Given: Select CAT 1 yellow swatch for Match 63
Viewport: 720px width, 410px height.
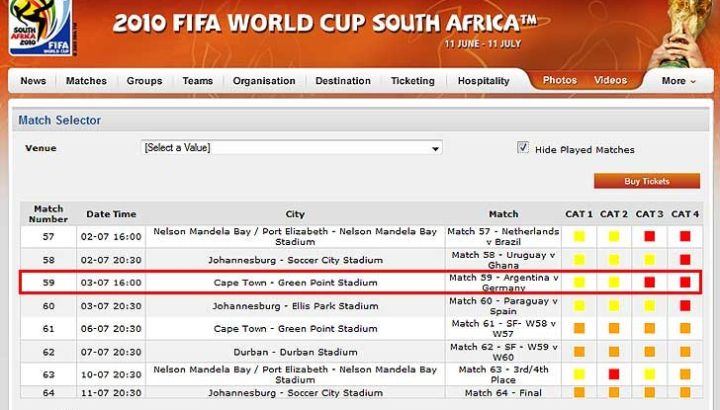Looking at the screenshot, I should click(579, 375).
